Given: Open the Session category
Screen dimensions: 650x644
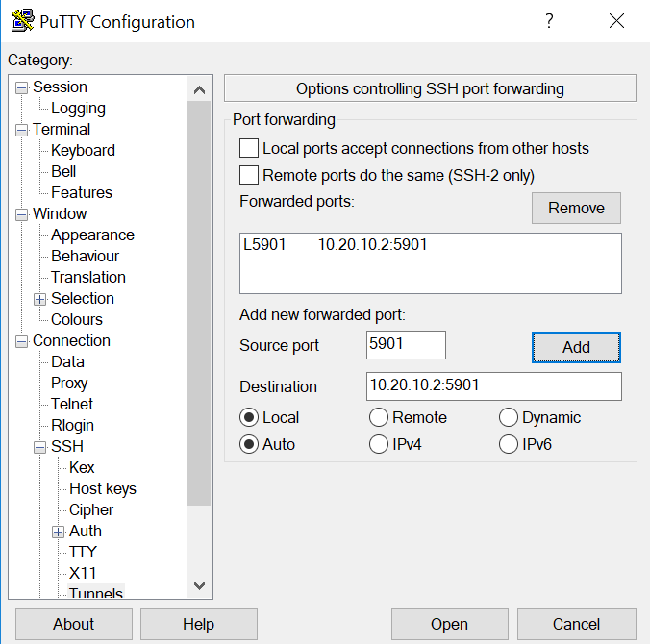Looking at the screenshot, I should [x=61, y=87].
